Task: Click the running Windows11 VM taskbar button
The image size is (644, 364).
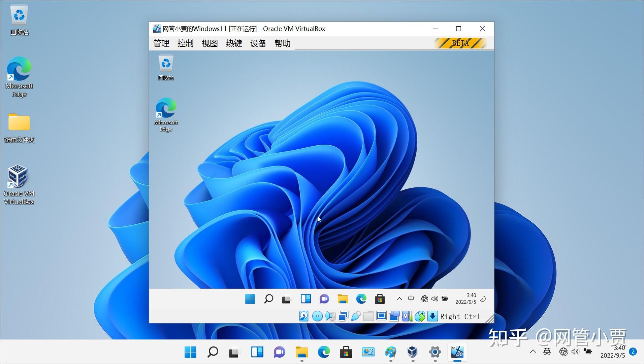Action: [457, 352]
